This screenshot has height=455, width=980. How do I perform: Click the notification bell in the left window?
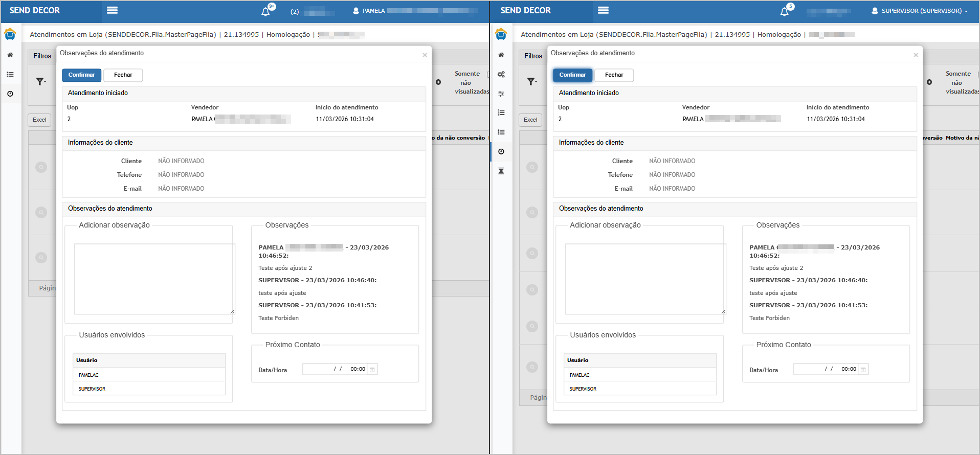[265, 11]
